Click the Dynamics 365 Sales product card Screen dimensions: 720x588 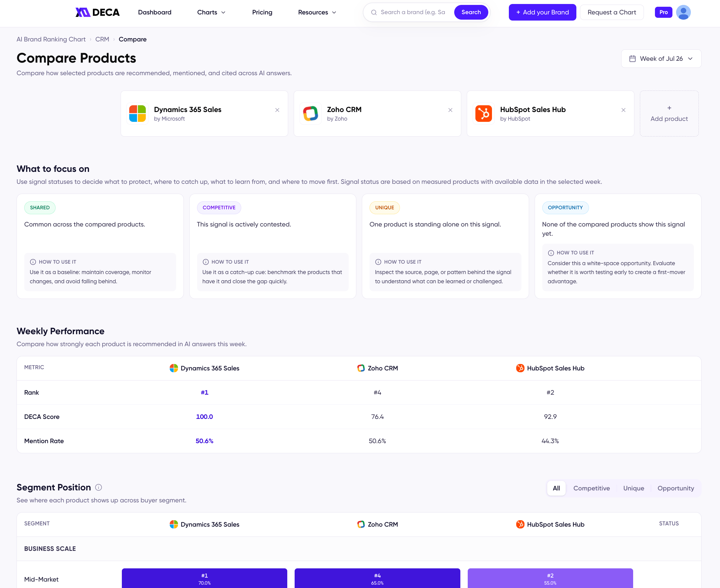click(204, 114)
